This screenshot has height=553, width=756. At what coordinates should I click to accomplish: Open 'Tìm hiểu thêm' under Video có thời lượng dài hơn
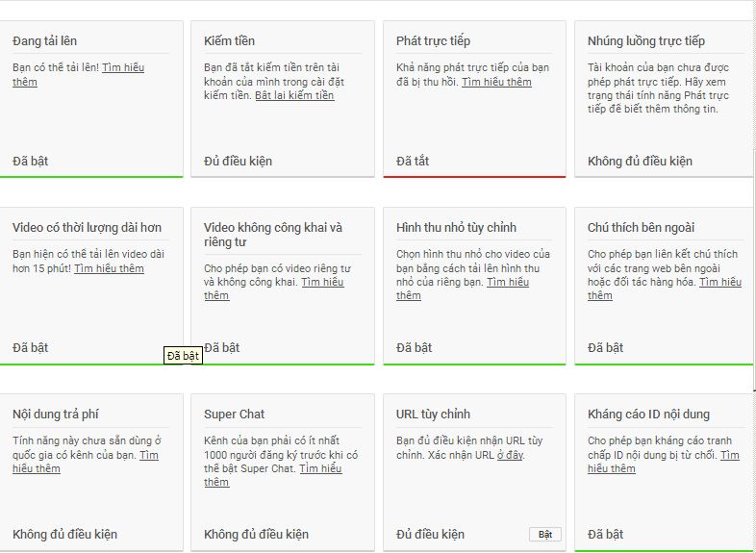point(109,269)
